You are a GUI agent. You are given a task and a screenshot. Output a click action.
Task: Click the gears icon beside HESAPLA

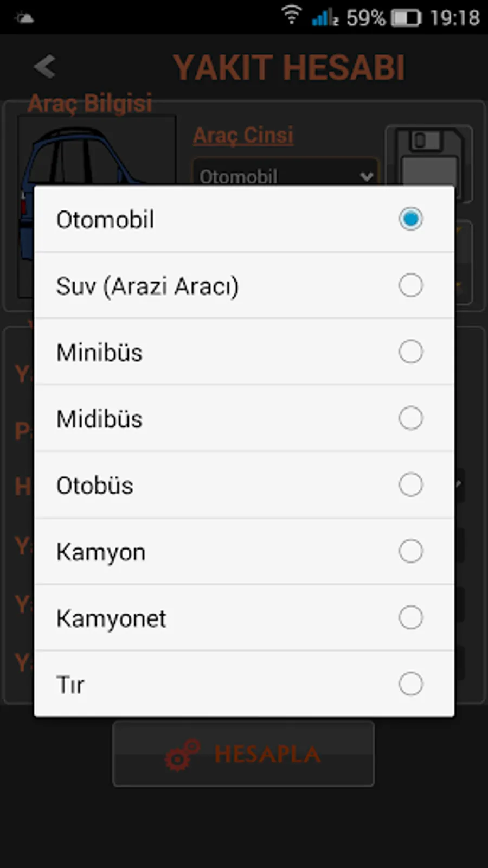182,755
